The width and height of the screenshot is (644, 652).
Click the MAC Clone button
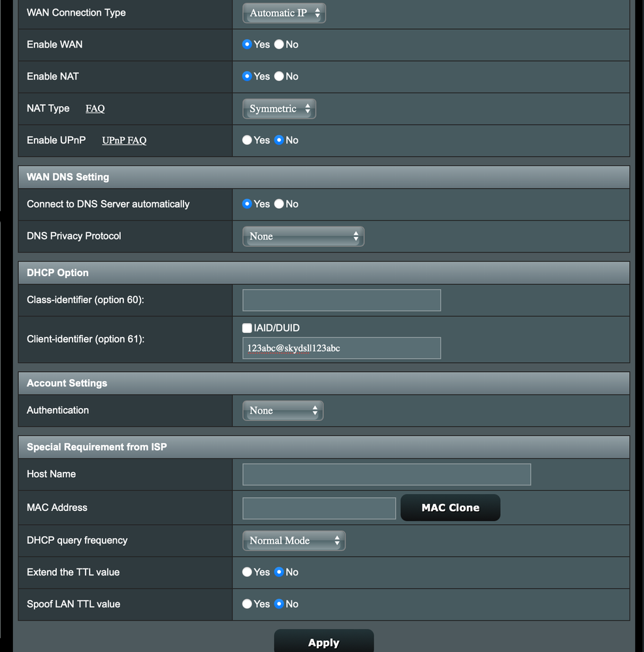pyautogui.click(x=450, y=508)
